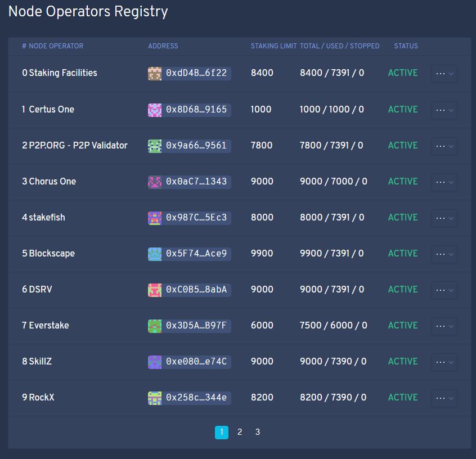Click the Certus One address identicon
Viewport: 476px width, 459px height.
[155, 110]
